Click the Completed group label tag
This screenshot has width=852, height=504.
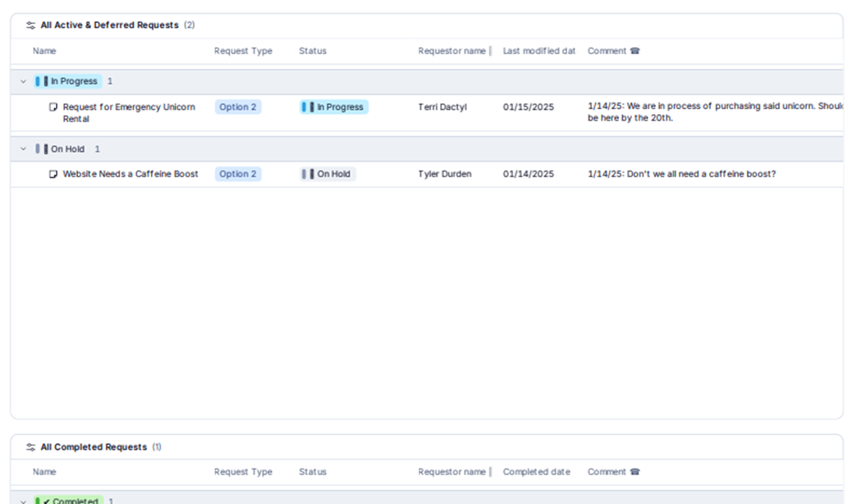point(68,500)
